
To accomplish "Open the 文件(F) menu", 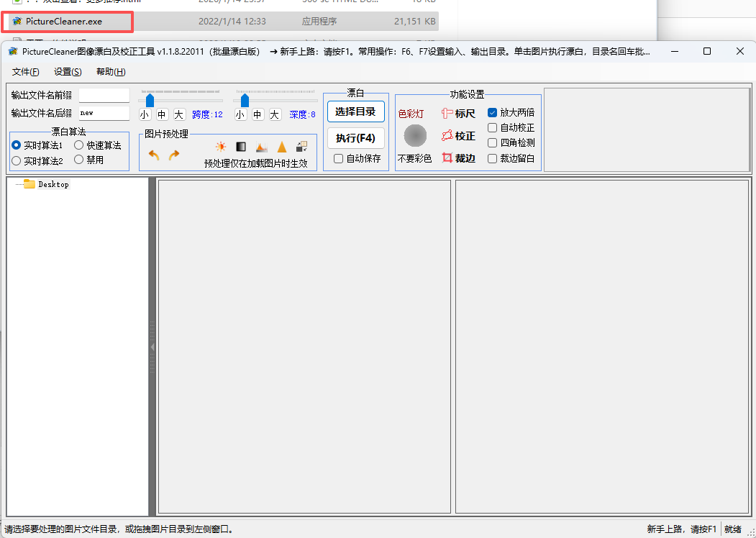I will pos(26,72).
